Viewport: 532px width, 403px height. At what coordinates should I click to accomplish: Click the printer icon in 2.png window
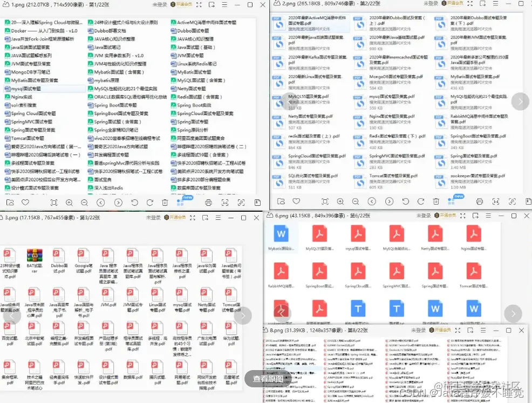click(x=480, y=201)
